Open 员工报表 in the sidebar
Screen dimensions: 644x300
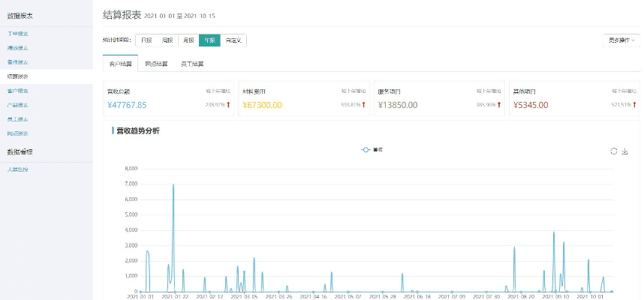[18, 119]
